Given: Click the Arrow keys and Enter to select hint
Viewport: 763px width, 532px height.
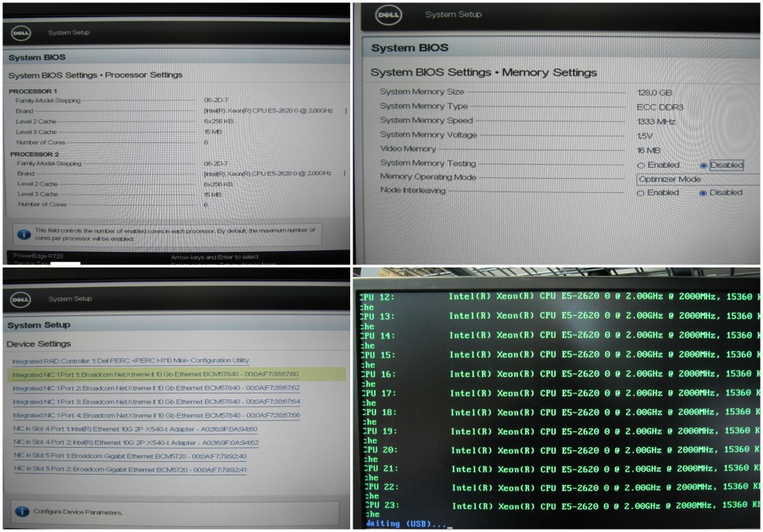Looking at the screenshot, I should (x=215, y=257).
